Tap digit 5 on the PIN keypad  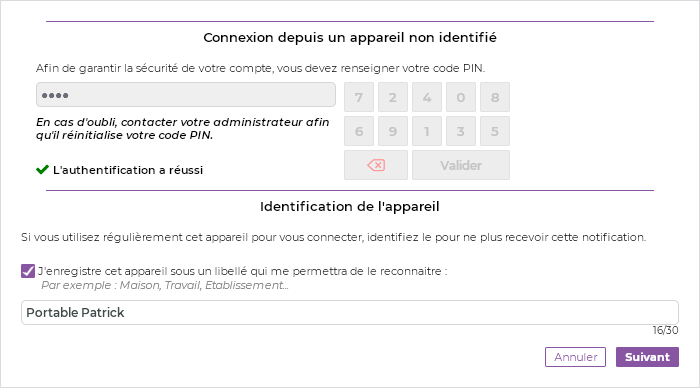point(495,131)
